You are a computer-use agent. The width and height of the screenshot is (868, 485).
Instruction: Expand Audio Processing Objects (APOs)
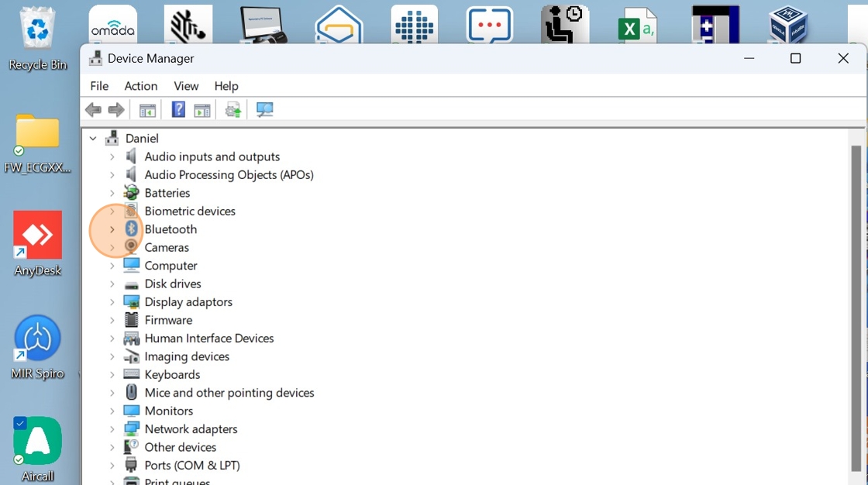tap(112, 175)
